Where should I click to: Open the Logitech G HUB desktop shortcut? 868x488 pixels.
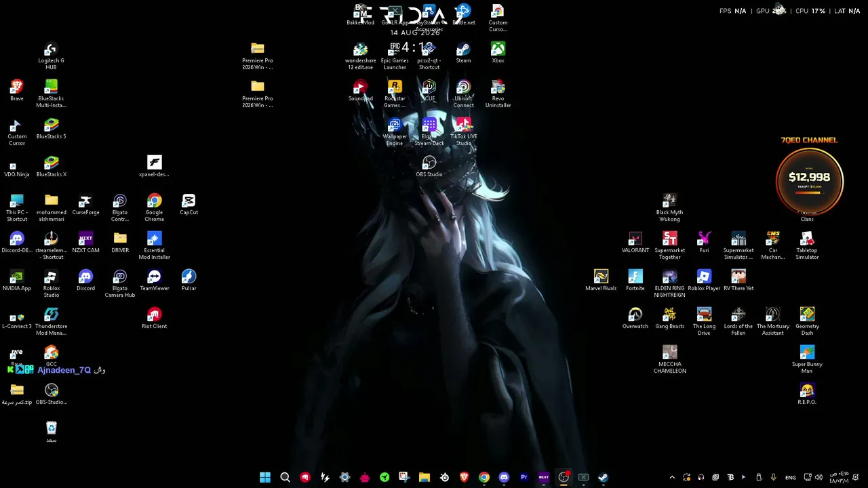pos(51,57)
